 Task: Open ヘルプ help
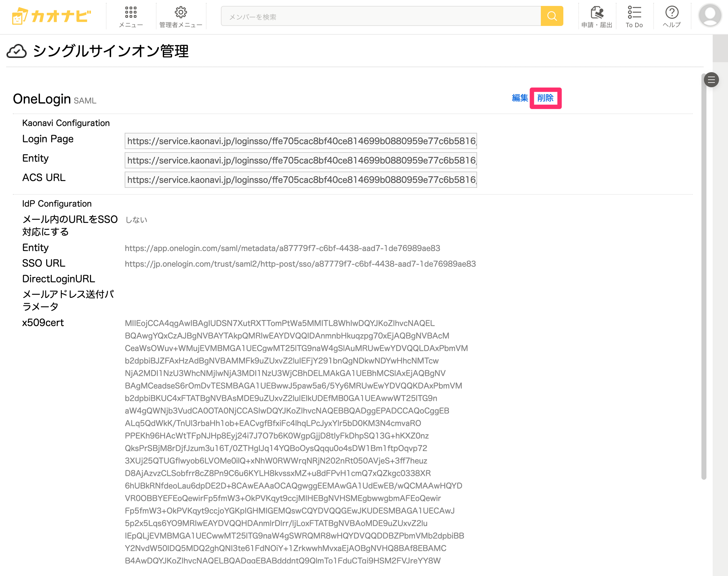(672, 17)
